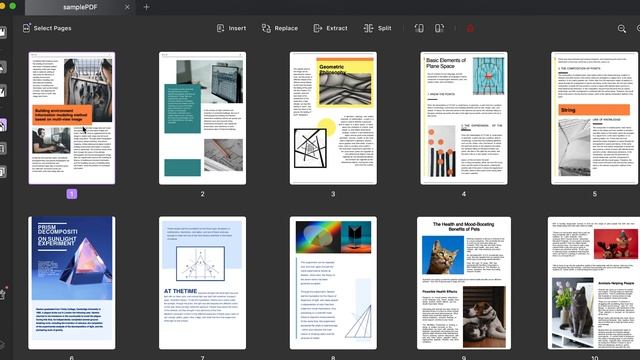Open a new tab with plus button
The width and height of the screenshot is (640, 360).
[147, 7]
